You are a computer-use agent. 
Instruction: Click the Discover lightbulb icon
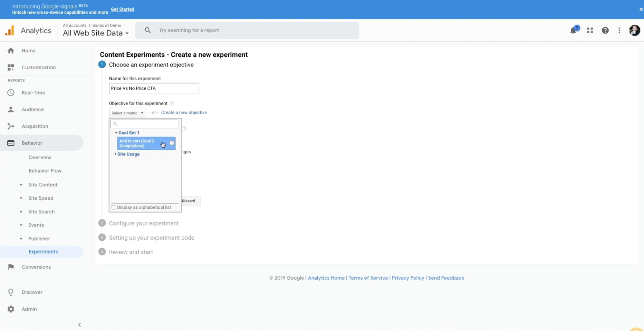pos(11,292)
